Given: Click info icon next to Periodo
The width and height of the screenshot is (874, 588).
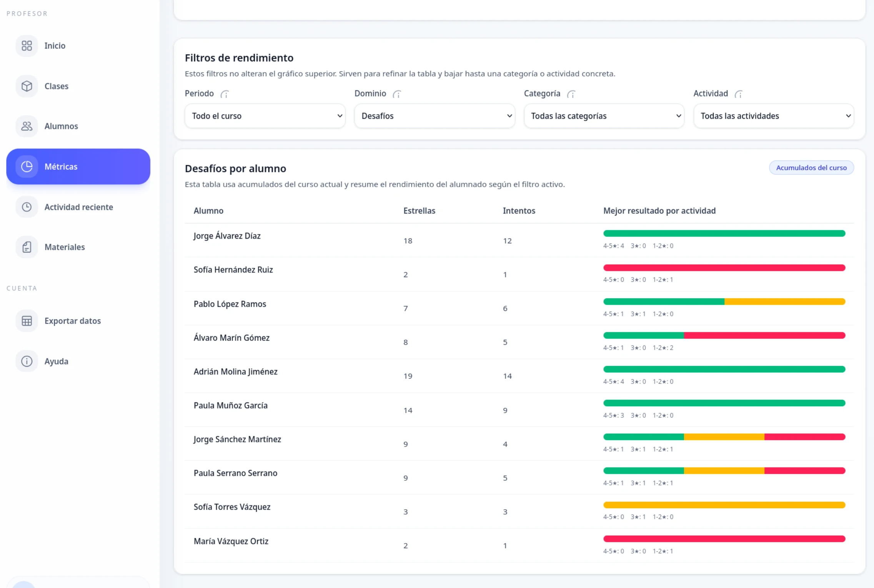Looking at the screenshot, I should click(x=225, y=94).
